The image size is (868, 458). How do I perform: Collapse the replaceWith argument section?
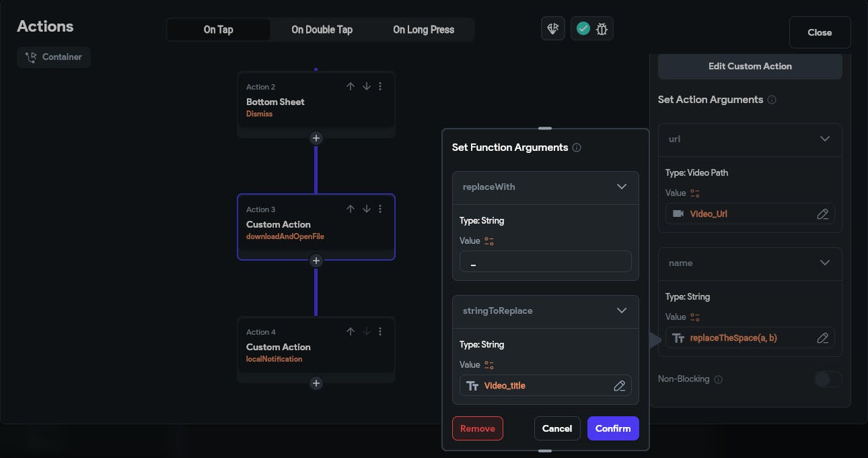622,187
